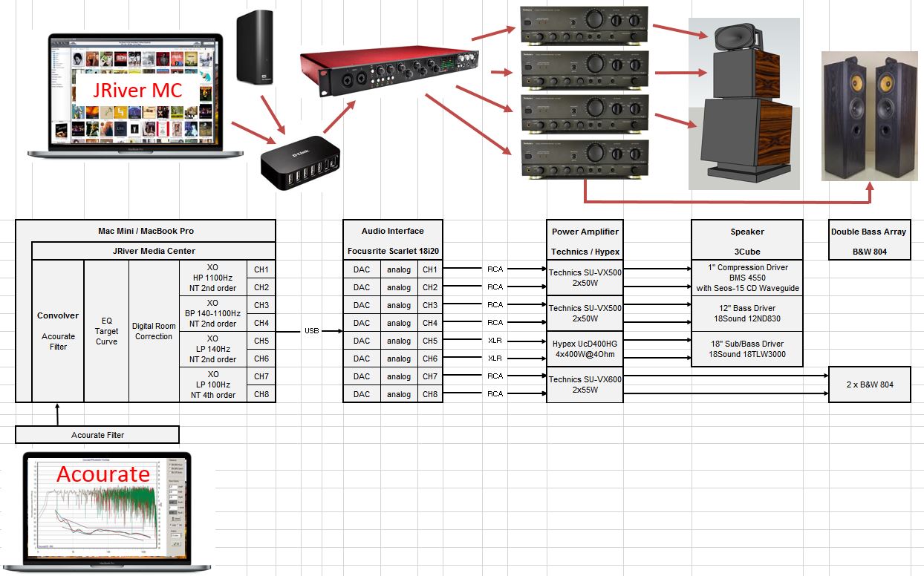This screenshot has height=576, width=924.
Task: Click the "1" Compression Driver BMS 4550" cell
Action: click(x=747, y=278)
